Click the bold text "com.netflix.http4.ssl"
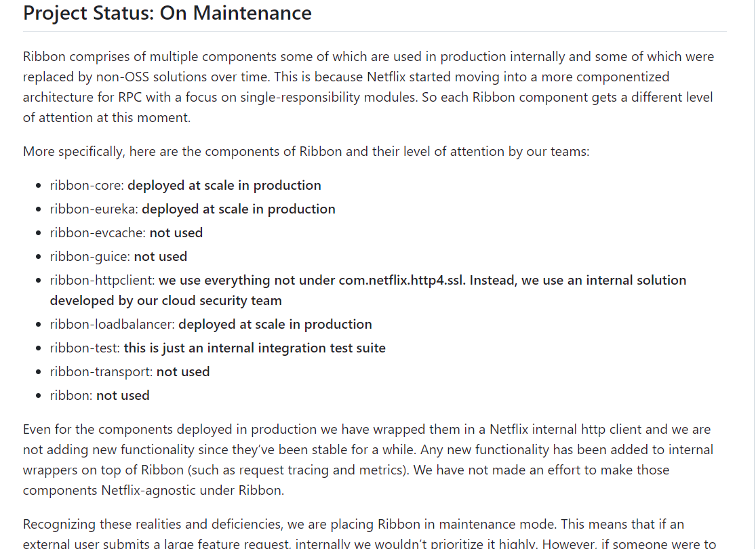Image resolution: width=756 pixels, height=549 pixels. point(401,281)
